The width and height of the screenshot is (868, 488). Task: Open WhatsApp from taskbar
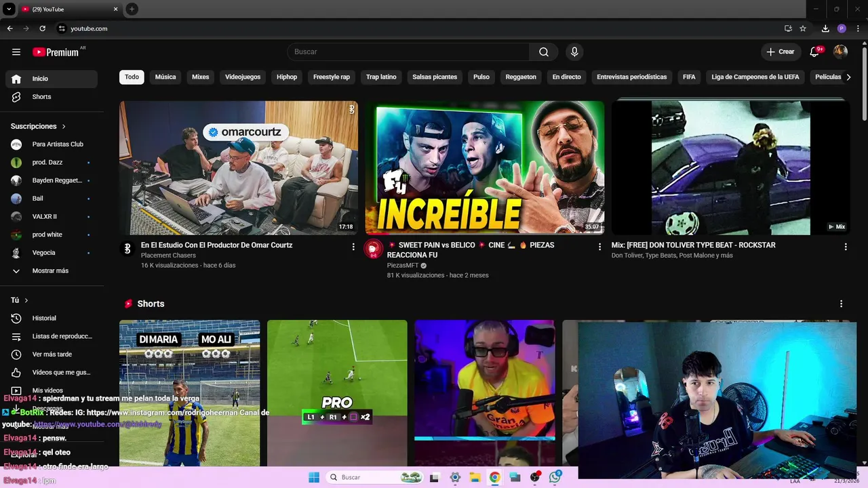[x=555, y=477]
